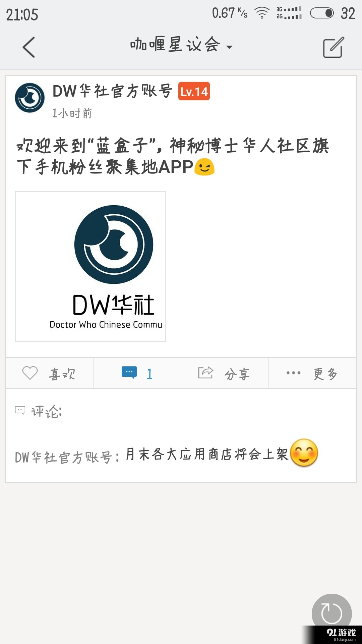Screen dimensions: 362x644
Task: Expand the 咖喱星议会 dropdown arrow
Action: point(229,47)
